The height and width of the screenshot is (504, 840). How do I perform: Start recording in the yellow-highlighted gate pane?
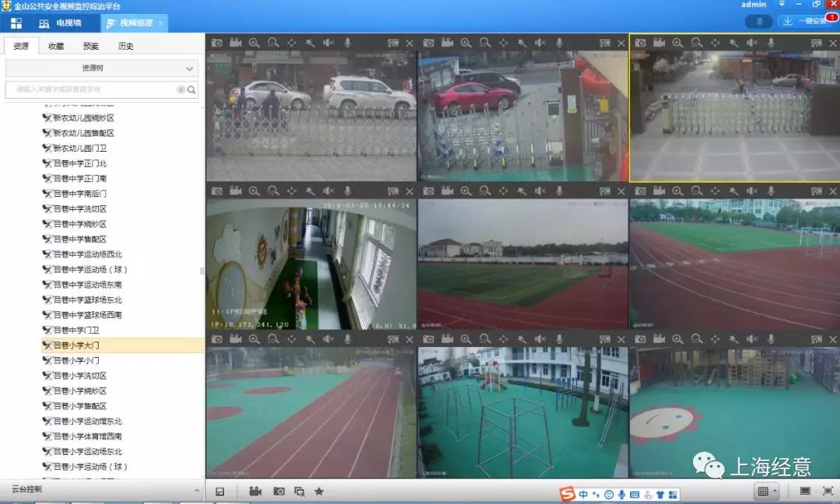point(659,43)
